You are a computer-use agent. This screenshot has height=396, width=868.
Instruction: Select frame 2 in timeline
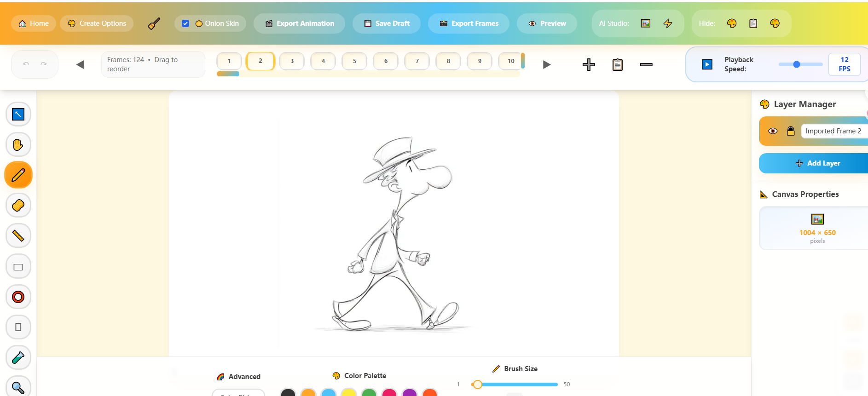pyautogui.click(x=260, y=61)
